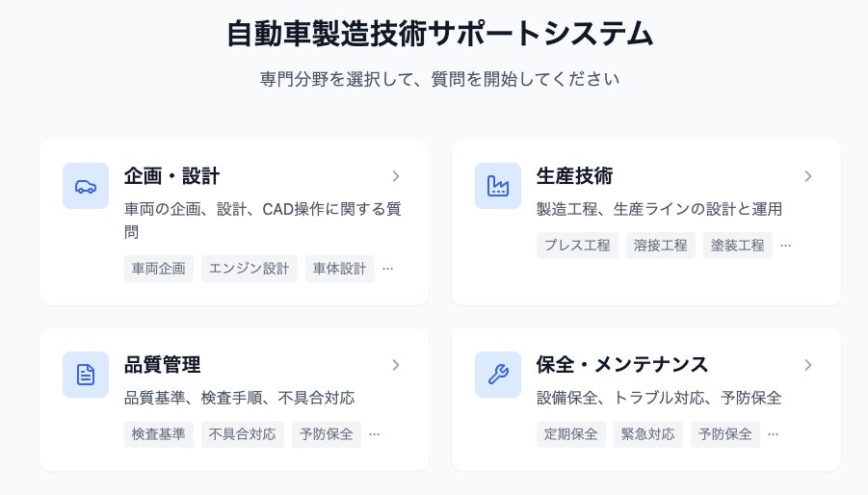This screenshot has width=868, height=495.
Task: Pick the 溶接工程 tag
Action: coord(661,246)
